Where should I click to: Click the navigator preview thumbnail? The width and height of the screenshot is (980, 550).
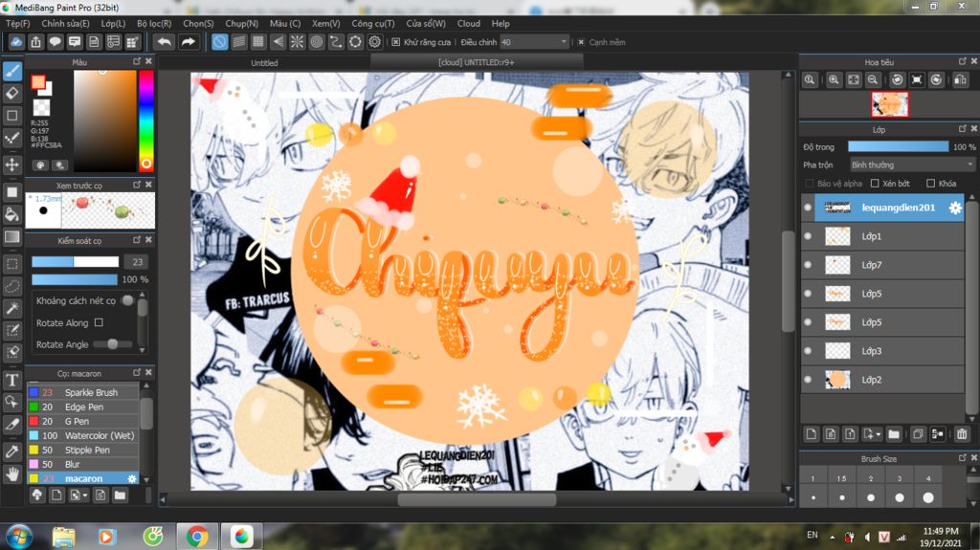(889, 104)
